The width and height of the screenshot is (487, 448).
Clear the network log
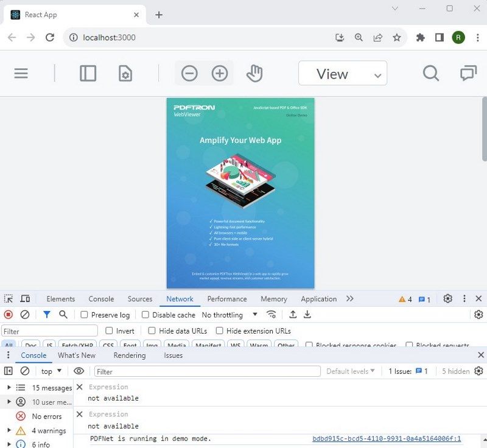pyautogui.click(x=25, y=315)
